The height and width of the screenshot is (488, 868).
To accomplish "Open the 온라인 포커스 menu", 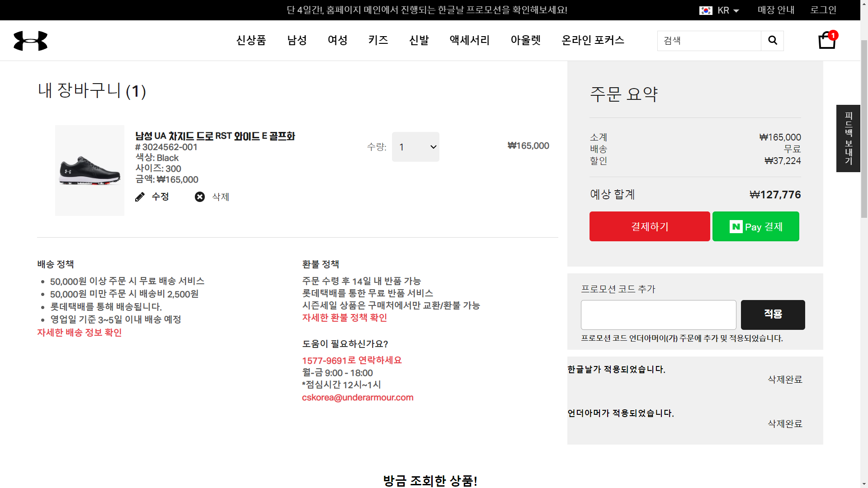I will tap(593, 40).
